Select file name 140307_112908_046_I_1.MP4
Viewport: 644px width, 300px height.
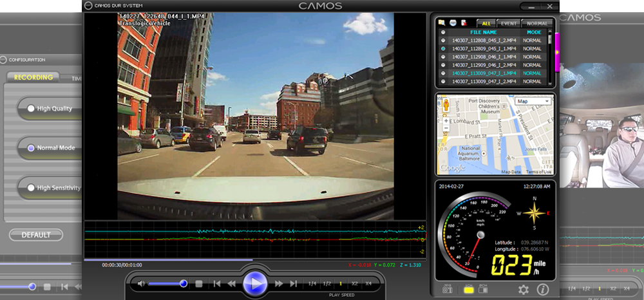(x=484, y=57)
